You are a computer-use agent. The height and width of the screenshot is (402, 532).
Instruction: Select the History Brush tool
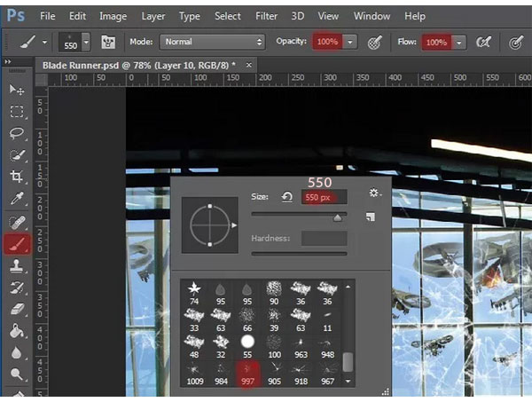pos(16,288)
